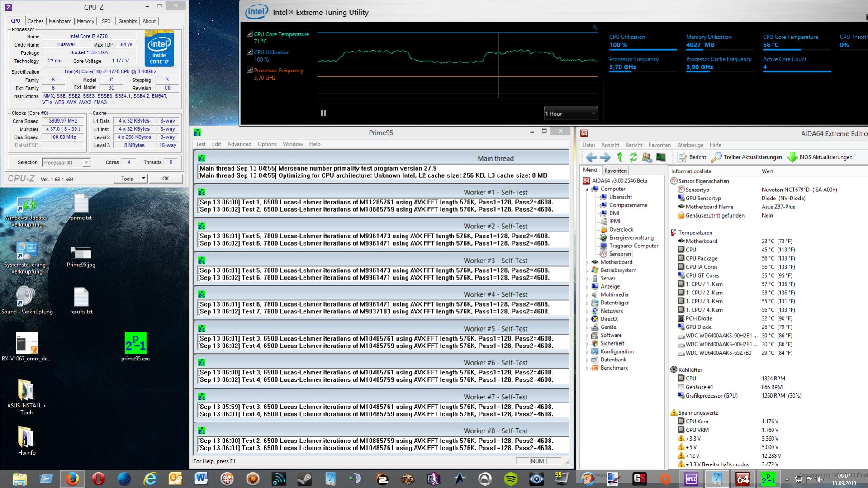
Task: Open prime95.exe desktop icon
Action: [135, 347]
